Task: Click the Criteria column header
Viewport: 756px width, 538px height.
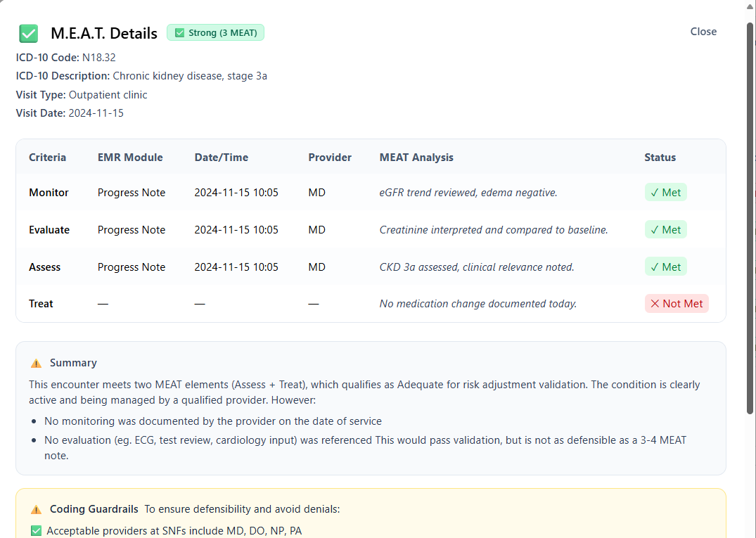Action: [48, 158]
